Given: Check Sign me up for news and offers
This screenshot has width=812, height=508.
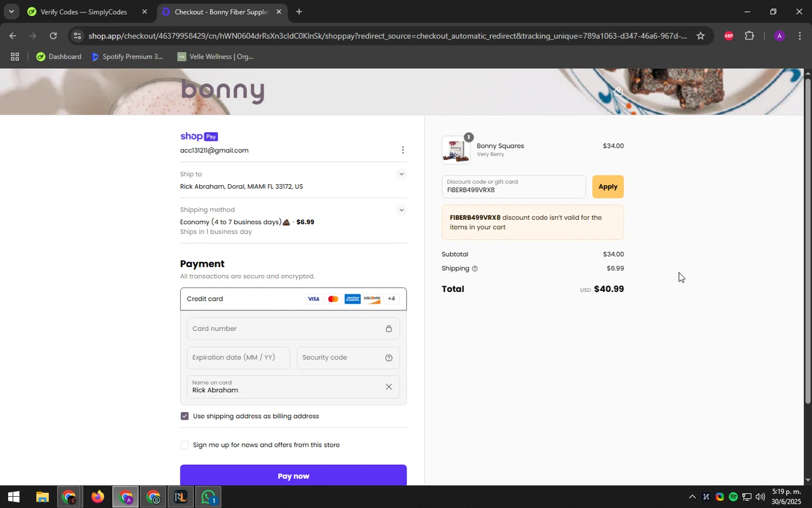Looking at the screenshot, I should tap(185, 445).
